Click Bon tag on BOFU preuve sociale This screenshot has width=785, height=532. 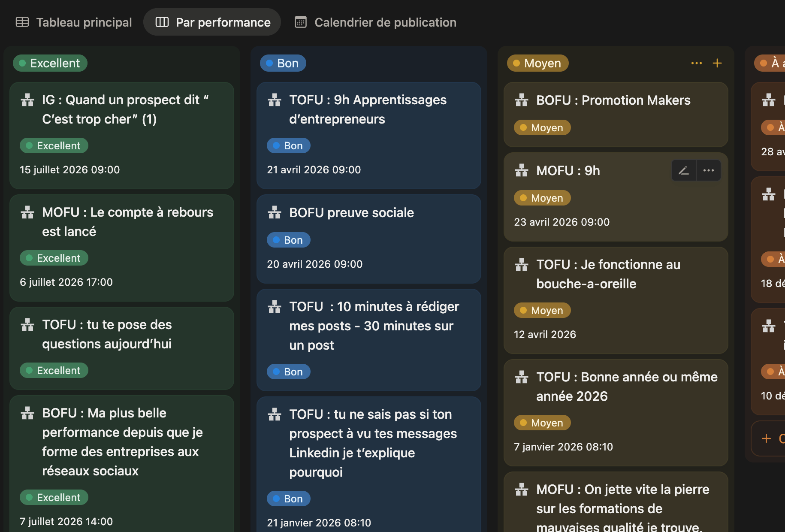pyautogui.click(x=289, y=240)
